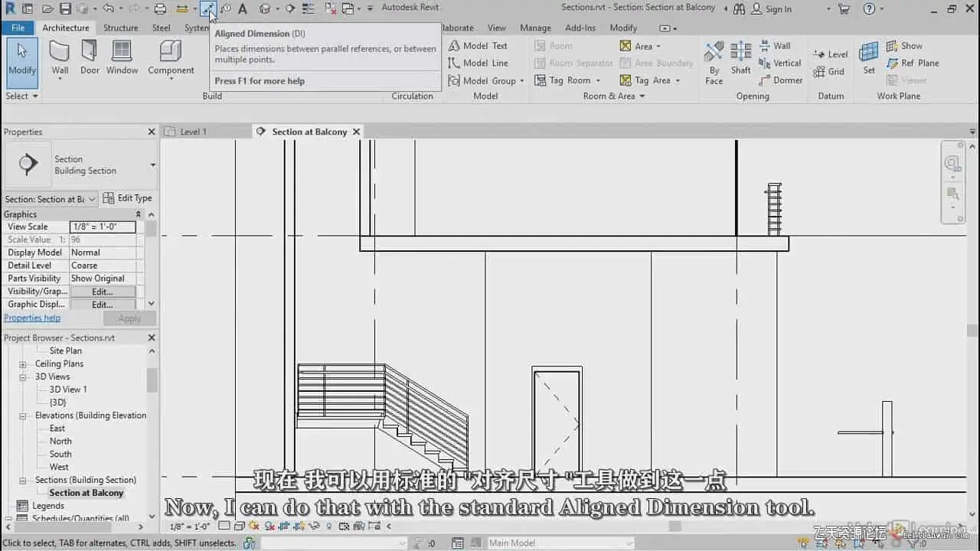
Task: Click the Grid datum tool
Action: (x=829, y=72)
